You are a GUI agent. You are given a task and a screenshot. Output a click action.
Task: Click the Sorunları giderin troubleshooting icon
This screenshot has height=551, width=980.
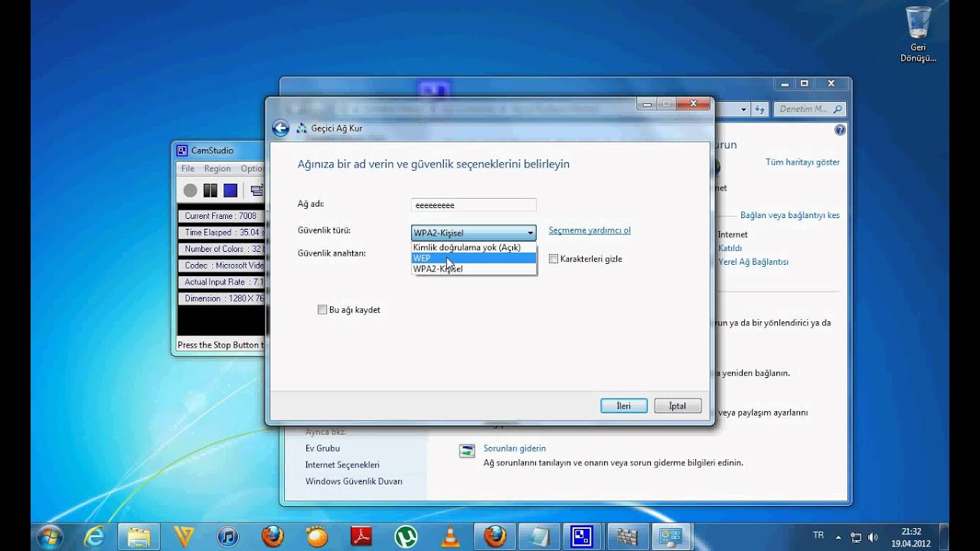tap(466, 451)
